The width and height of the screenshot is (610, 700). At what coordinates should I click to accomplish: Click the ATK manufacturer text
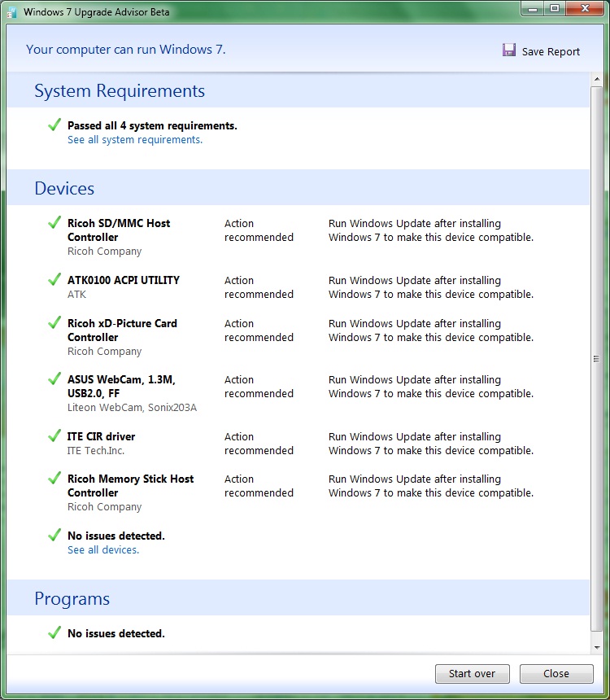pos(76,295)
